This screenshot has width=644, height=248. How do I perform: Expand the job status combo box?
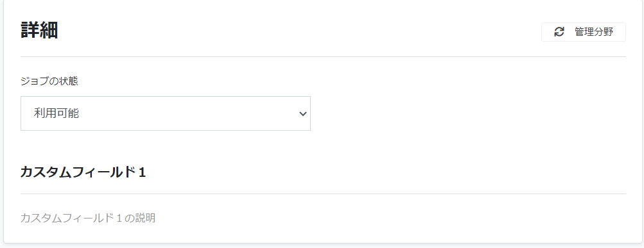[x=166, y=113]
